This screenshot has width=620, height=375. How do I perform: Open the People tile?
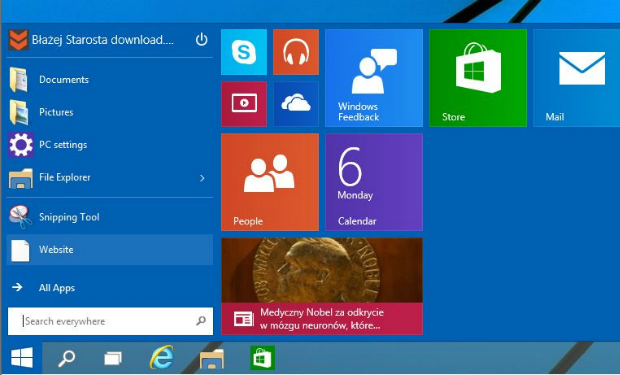tap(270, 182)
